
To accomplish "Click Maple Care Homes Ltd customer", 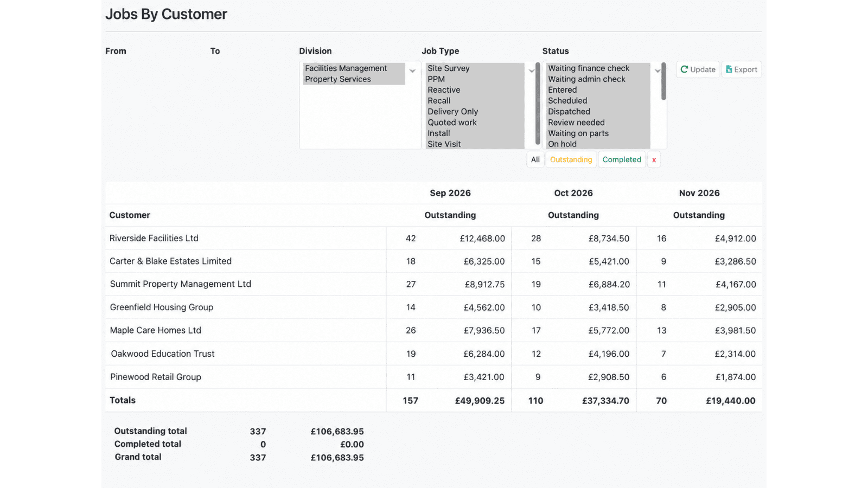I will (156, 330).
